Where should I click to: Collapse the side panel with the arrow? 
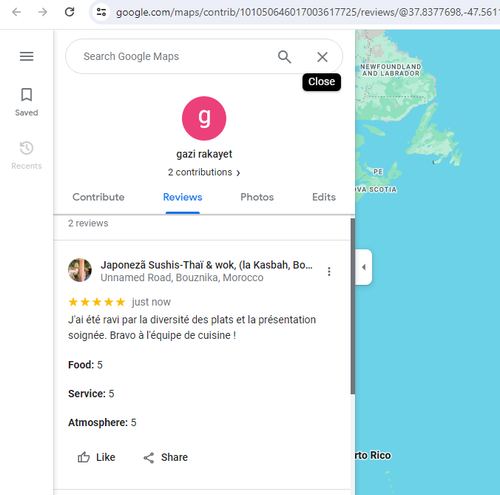point(364,267)
